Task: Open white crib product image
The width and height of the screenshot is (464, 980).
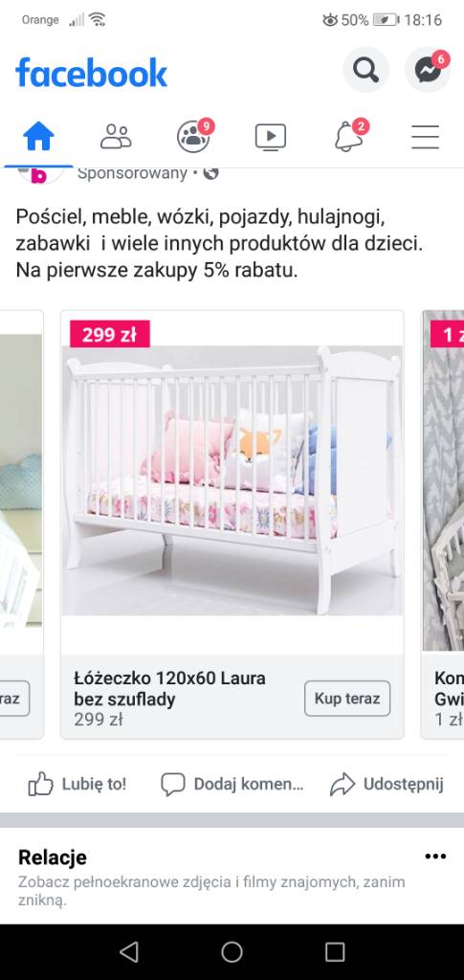Action: [232, 480]
